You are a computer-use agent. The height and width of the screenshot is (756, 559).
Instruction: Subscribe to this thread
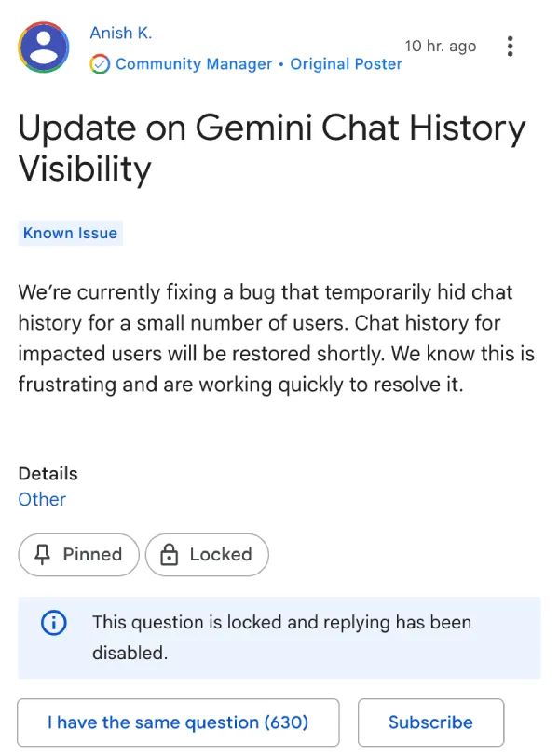(430, 722)
